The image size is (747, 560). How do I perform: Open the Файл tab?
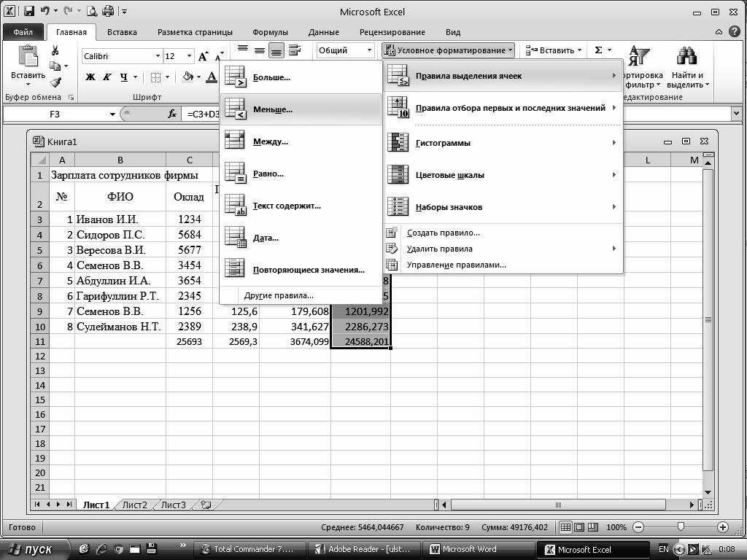pyautogui.click(x=23, y=32)
